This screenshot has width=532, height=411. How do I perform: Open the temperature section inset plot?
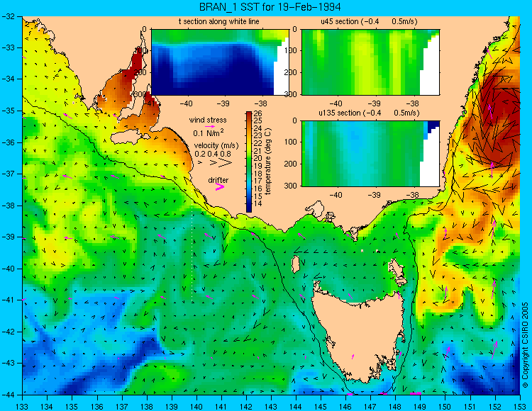(220, 62)
